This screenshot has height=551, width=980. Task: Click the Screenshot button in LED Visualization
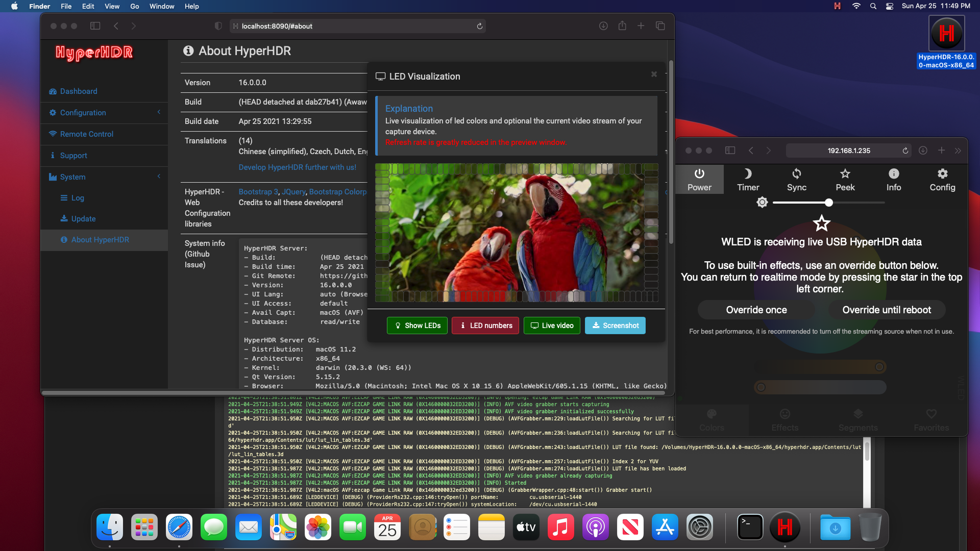tap(615, 325)
